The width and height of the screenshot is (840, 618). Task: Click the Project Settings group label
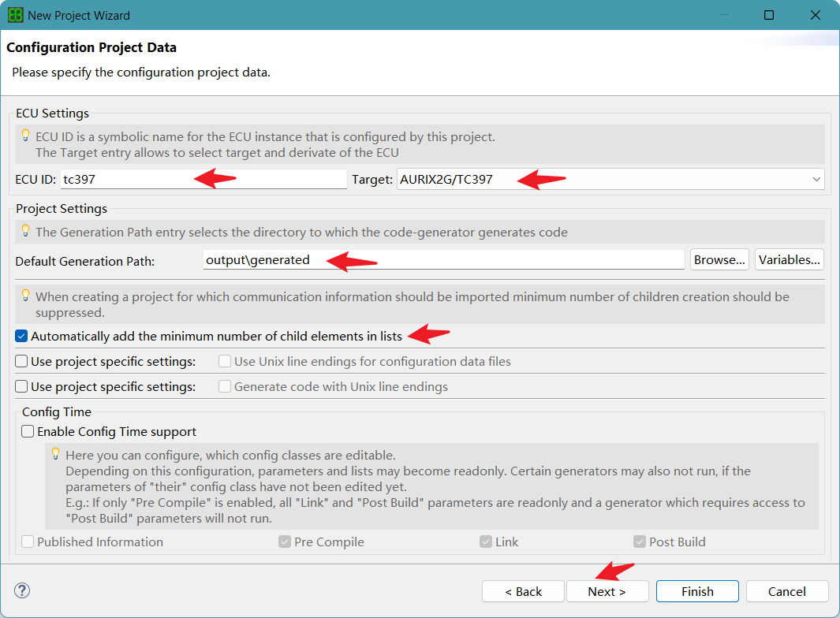[62, 209]
